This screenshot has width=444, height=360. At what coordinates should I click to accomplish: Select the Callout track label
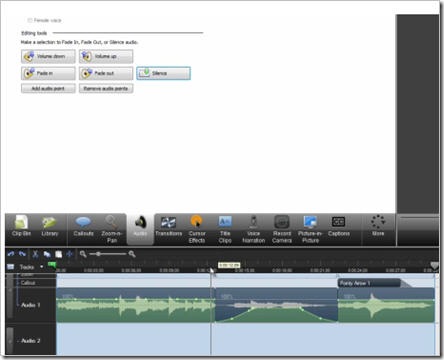coord(28,283)
